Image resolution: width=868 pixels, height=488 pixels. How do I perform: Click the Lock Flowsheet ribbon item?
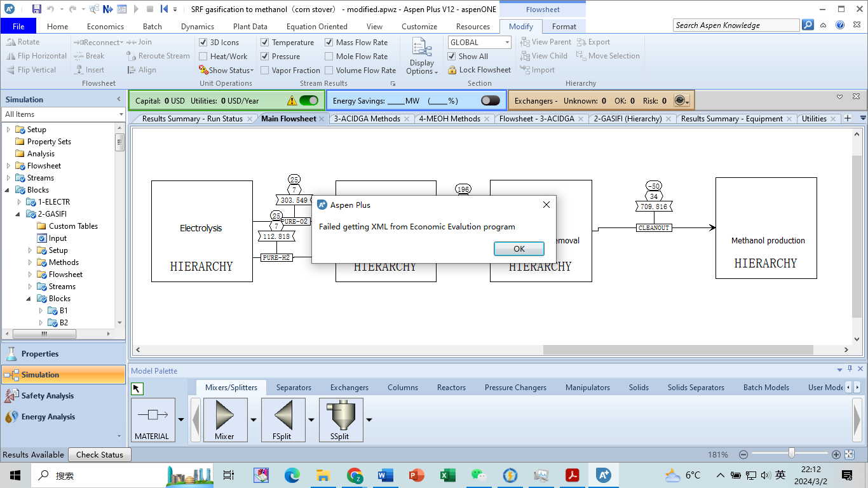[x=479, y=70]
